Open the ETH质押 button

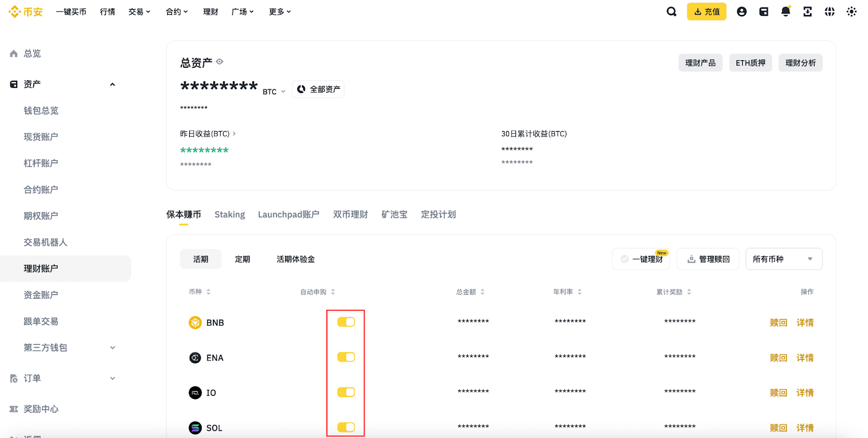[750, 63]
